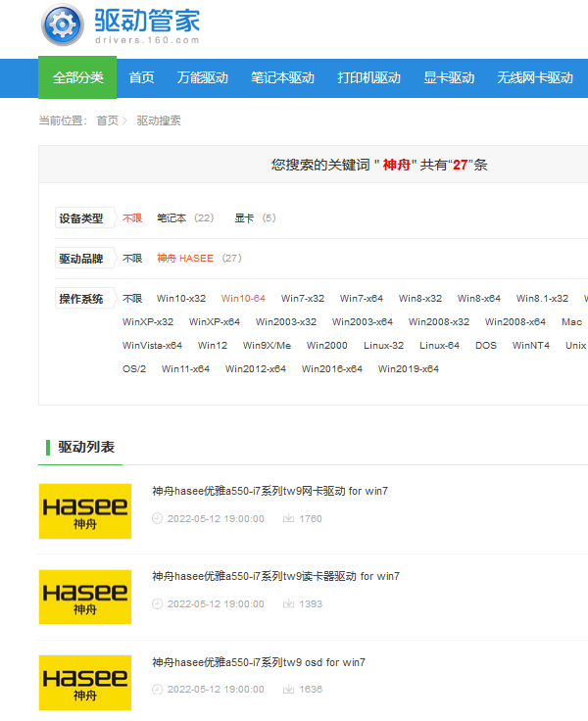
Task: Select 不限 in the 操作系统 filter
Action: (x=132, y=299)
